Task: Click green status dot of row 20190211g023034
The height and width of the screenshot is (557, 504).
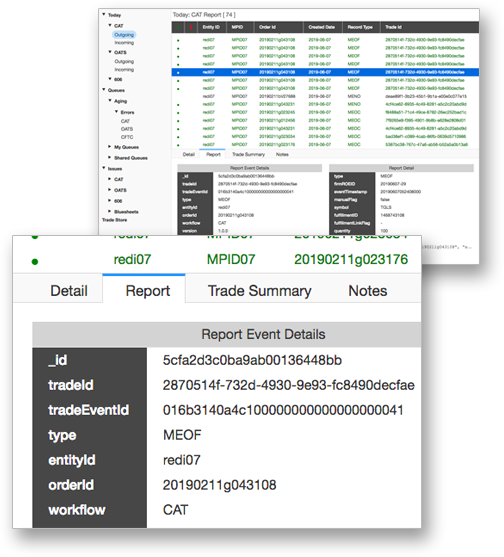Action: [x=178, y=137]
